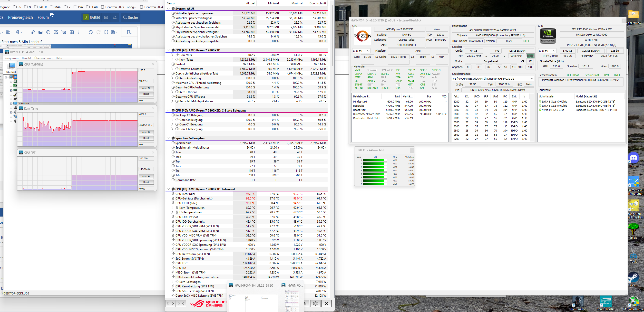This screenshot has width=644, height=312.
Task: Click the undo arrow in editor toolbar
Action: tap(90, 32)
